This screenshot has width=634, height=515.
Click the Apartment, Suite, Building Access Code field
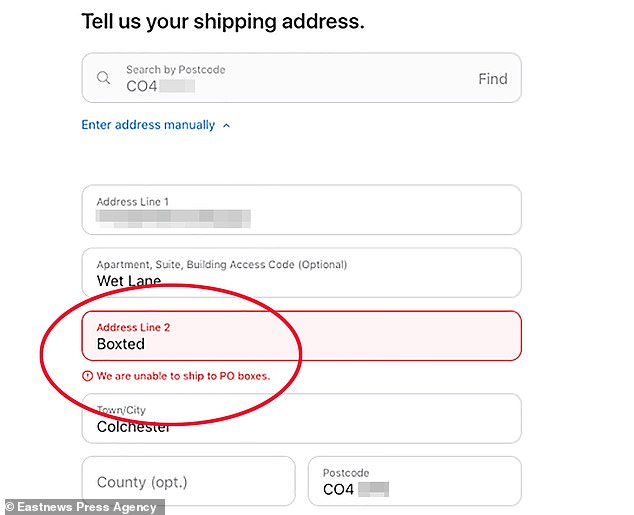click(x=301, y=272)
